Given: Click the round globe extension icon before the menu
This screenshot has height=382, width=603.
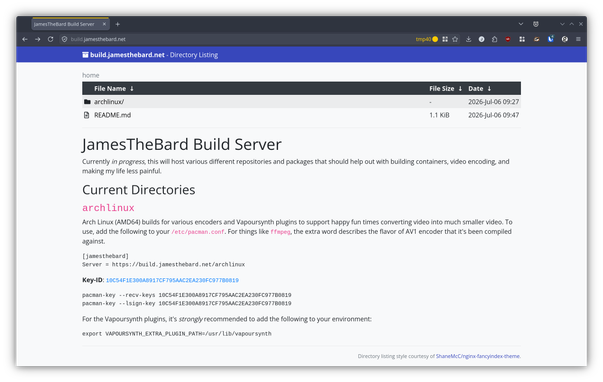Looking at the screenshot, I should click(x=565, y=39).
